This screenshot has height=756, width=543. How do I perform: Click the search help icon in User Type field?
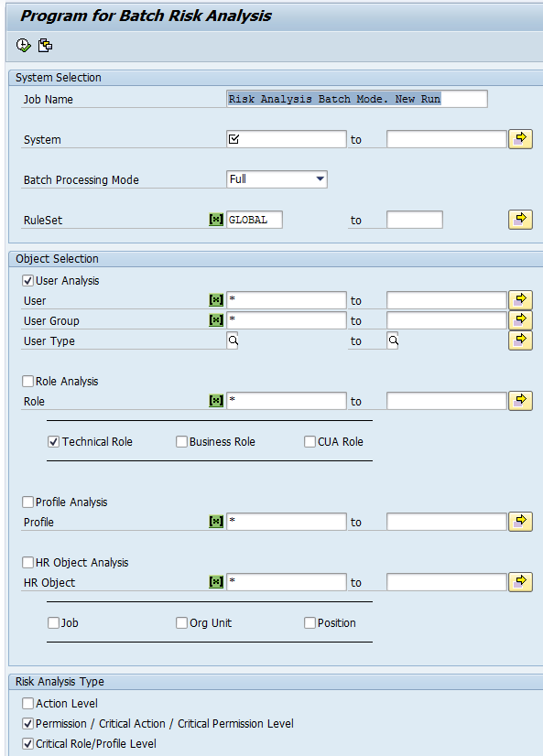(233, 340)
